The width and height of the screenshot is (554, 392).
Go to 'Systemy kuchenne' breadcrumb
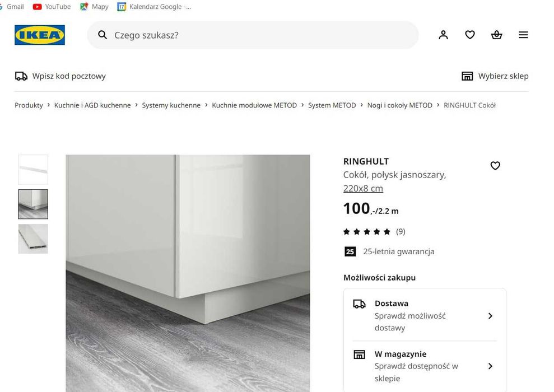tap(171, 105)
